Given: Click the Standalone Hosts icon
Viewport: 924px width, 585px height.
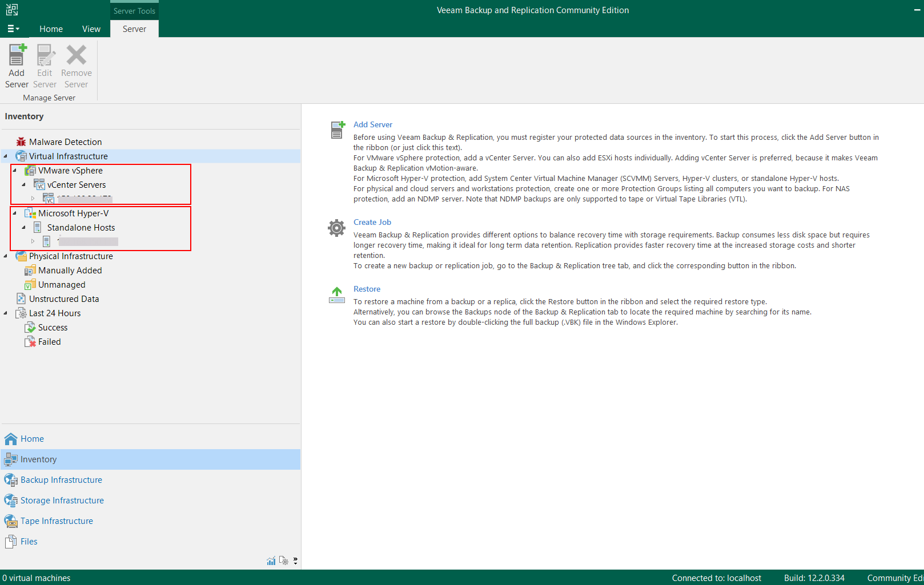Looking at the screenshot, I should [38, 227].
